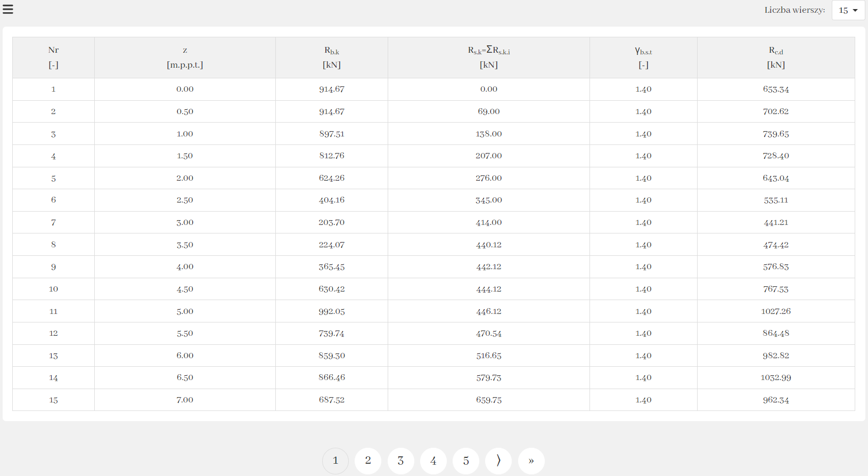Go to pagination page 3
This screenshot has width=868, height=476.
coord(400,461)
